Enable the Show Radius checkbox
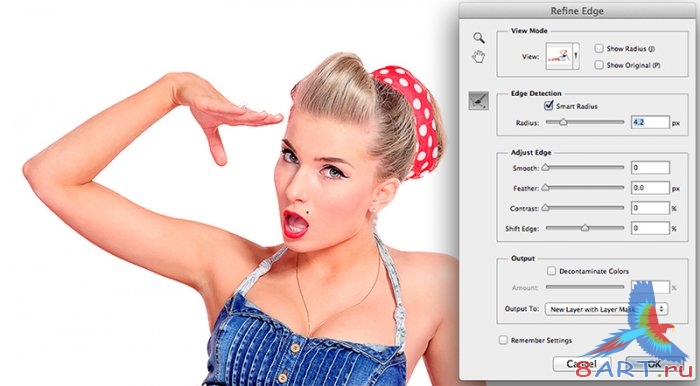The width and height of the screenshot is (700, 386). [599, 48]
